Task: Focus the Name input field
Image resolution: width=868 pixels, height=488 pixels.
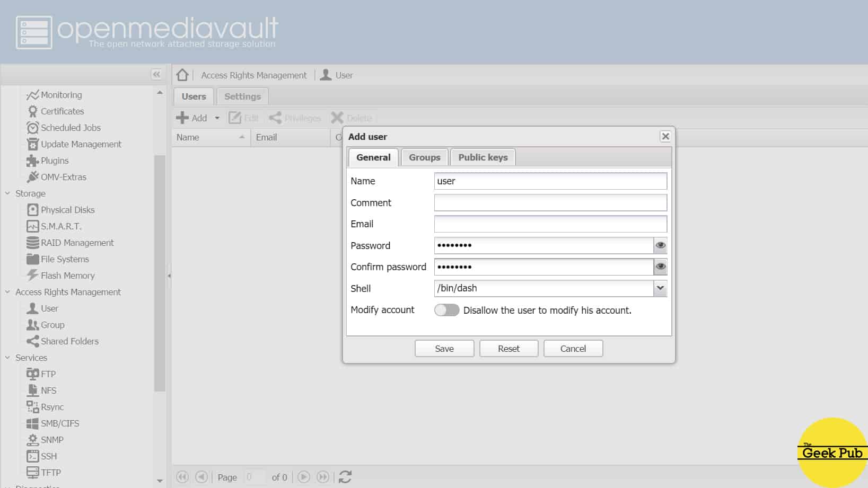Action: click(550, 181)
